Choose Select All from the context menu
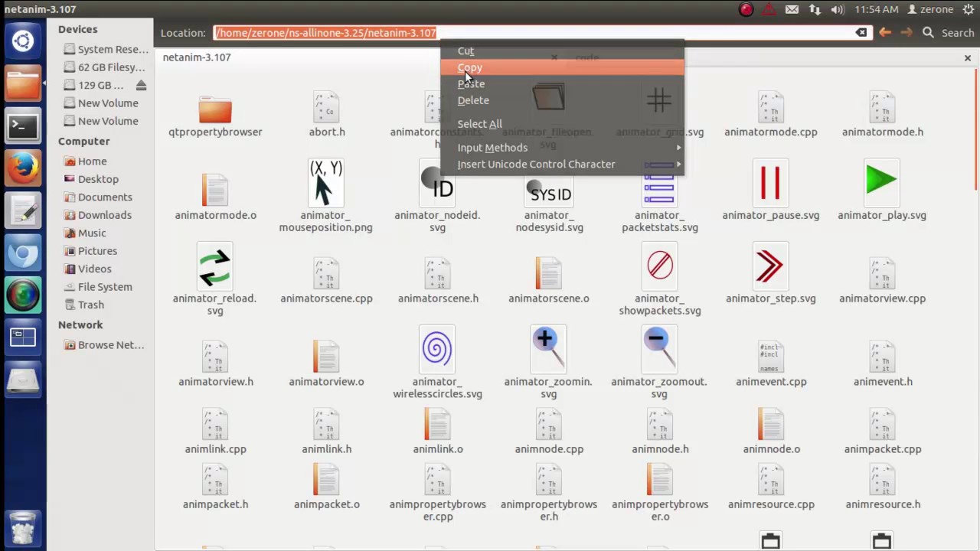 click(562, 124)
